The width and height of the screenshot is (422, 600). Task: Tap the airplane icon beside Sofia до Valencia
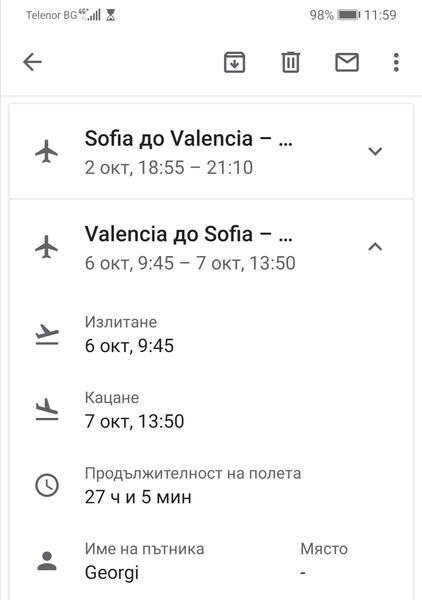(x=46, y=152)
